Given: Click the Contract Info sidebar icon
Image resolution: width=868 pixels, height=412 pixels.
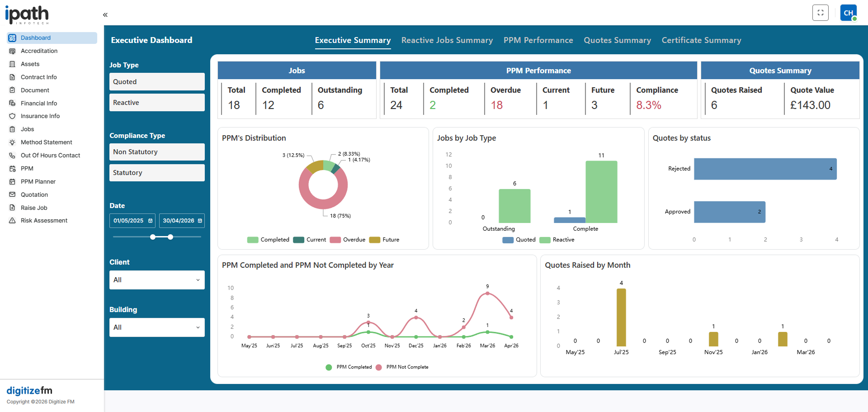Looking at the screenshot, I should pos(12,77).
